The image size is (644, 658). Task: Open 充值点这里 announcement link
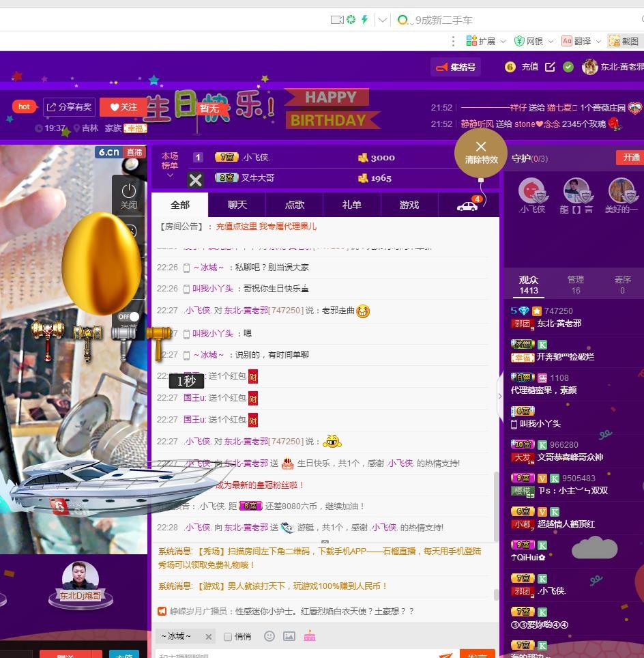pos(266,227)
